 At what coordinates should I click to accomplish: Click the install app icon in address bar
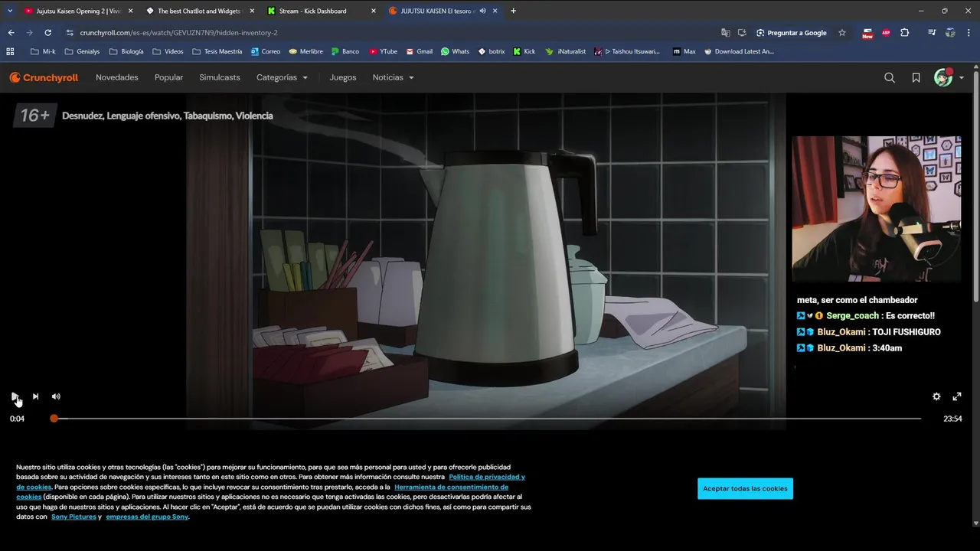742,33
